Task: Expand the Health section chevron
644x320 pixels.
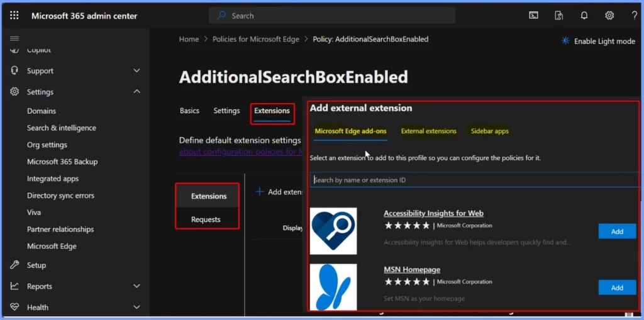Action: (136, 307)
